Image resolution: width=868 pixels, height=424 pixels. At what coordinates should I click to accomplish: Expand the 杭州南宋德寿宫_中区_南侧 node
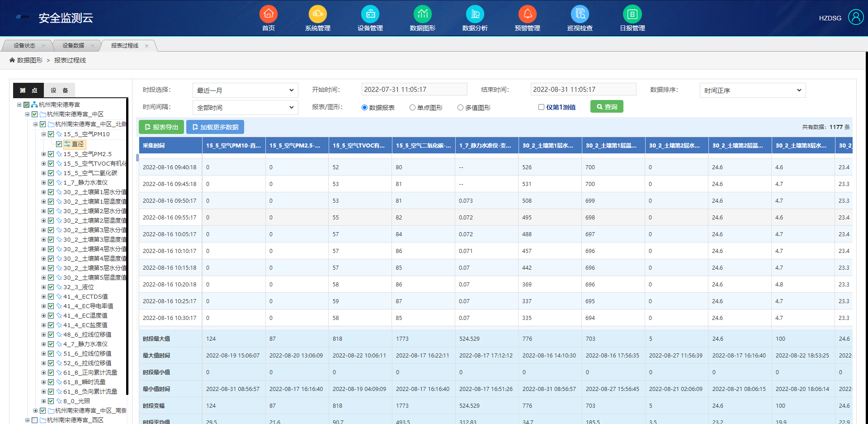point(36,411)
